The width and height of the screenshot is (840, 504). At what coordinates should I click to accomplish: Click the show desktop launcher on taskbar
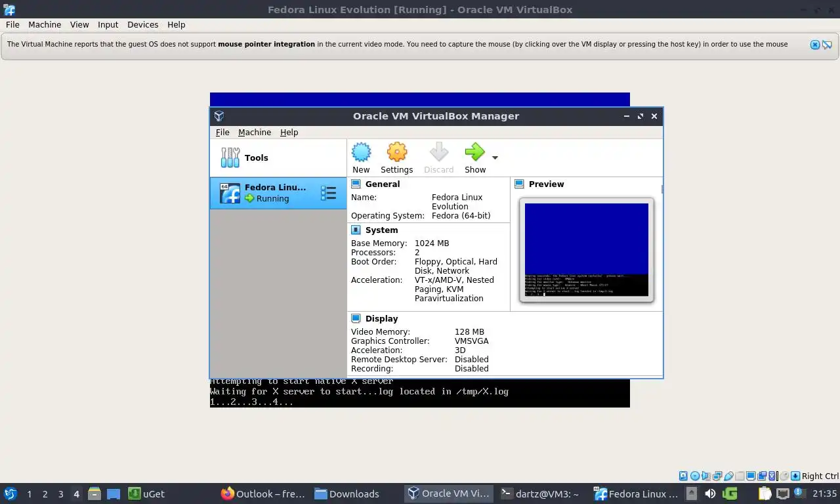point(113,493)
